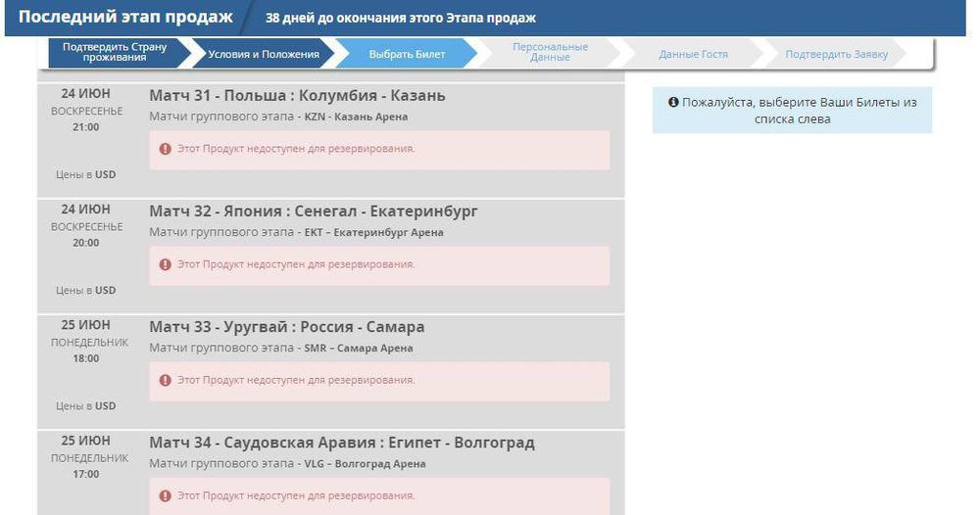The width and height of the screenshot is (980, 515).
Task: Click the KZN Казань Арена venue label
Action: point(356,117)
